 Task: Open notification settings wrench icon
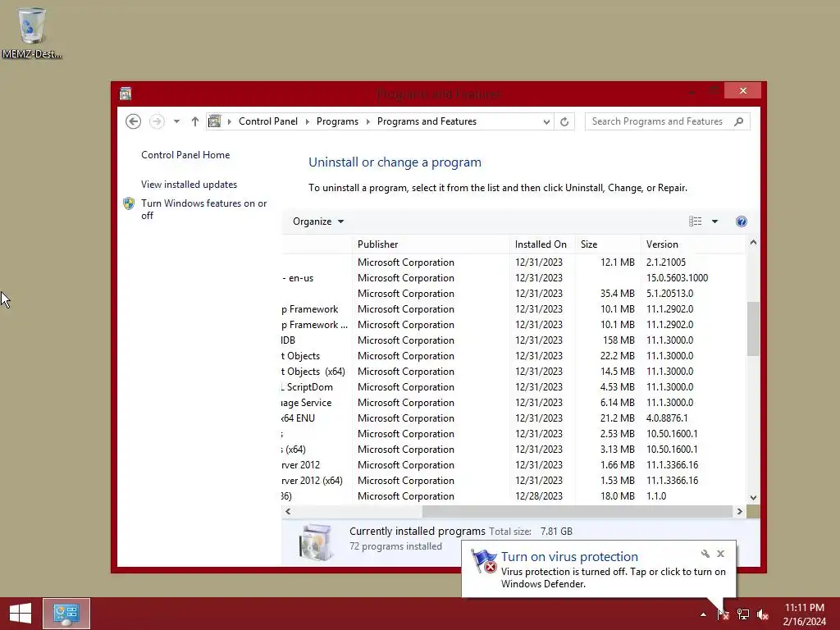coord(705,554)
